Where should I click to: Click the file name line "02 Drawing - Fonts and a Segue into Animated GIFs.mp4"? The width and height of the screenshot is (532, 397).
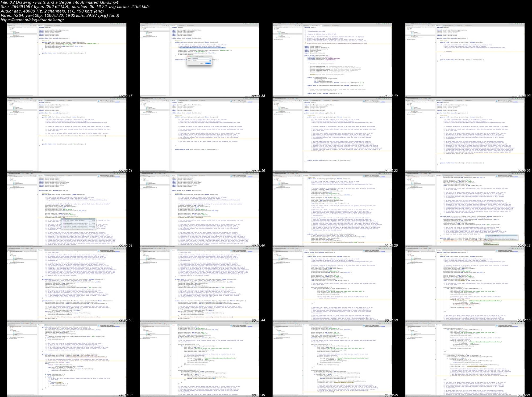[60, 2]
